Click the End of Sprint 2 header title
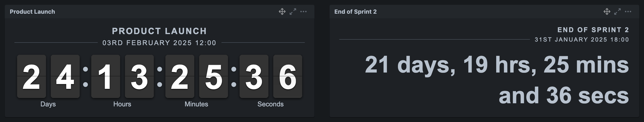This screenshot has width=644, height=122. point(355,12)
